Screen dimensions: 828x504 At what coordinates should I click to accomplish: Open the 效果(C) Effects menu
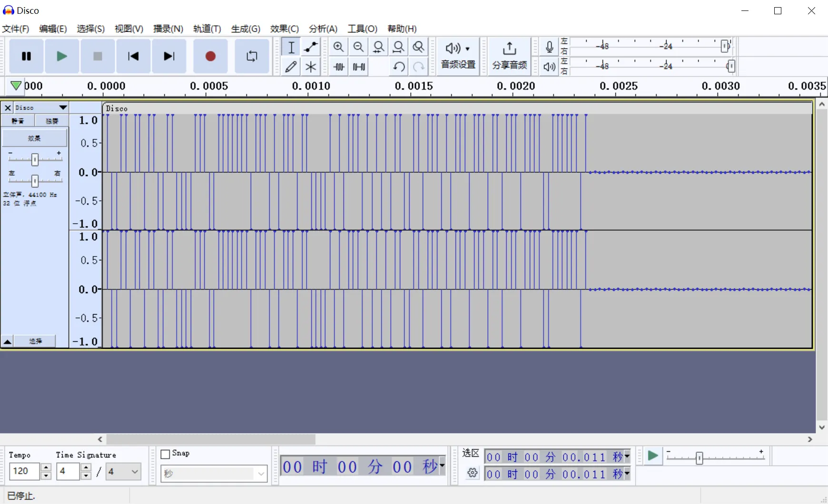pyautogui.click(x=284, y=29)
